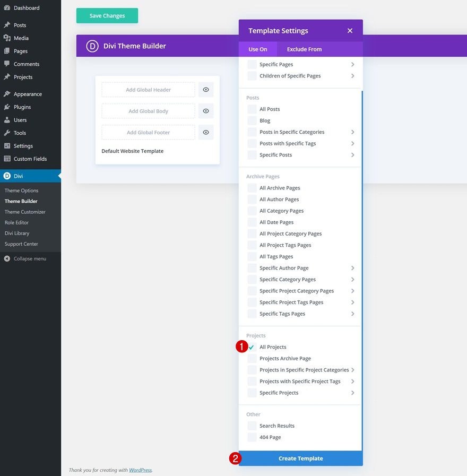Enable the 404 Page checkbox
The image size is (467, 476).
click(251, 437)
